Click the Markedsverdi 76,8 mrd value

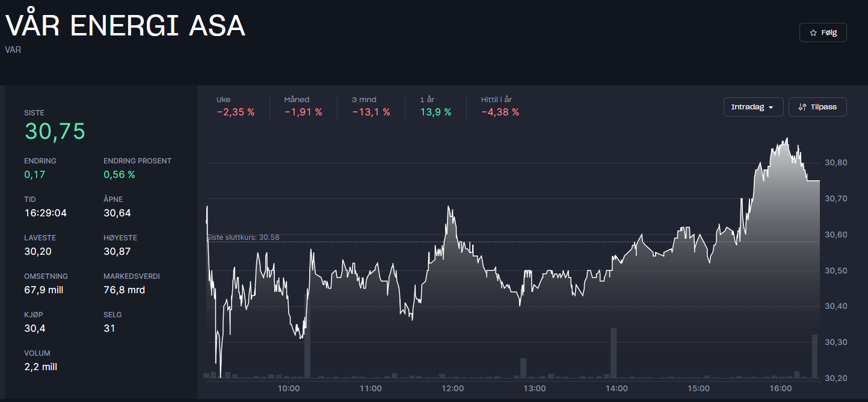124,290
